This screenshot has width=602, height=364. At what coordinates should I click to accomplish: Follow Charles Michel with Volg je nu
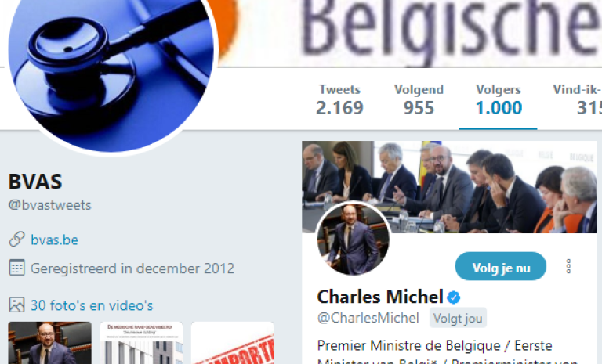(x=501, y=266)
